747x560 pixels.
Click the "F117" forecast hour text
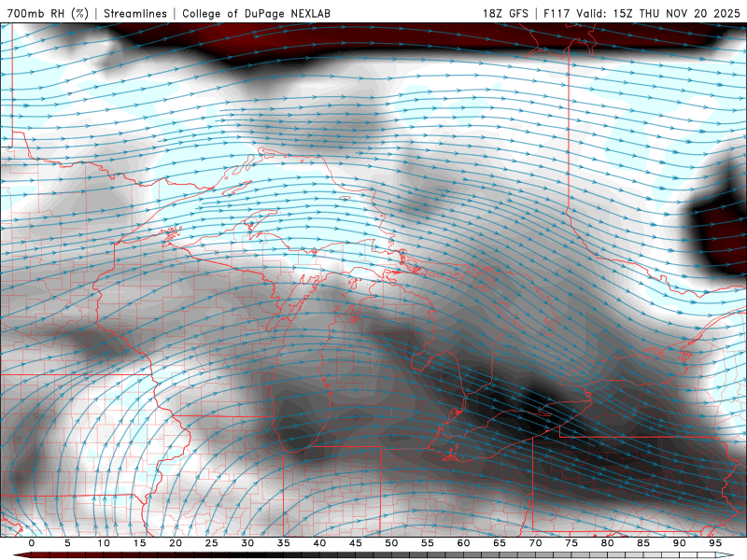[x=557, y=13]
